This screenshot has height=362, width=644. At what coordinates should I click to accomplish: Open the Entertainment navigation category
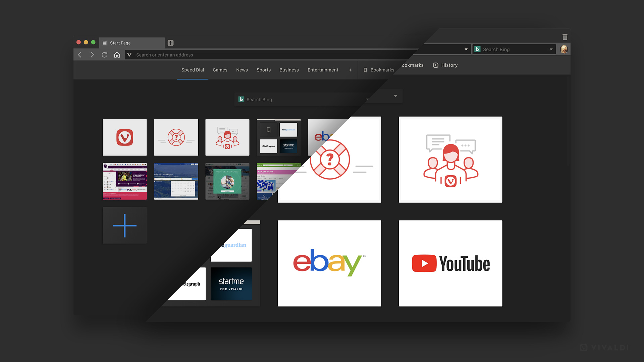tap(323, 70)
